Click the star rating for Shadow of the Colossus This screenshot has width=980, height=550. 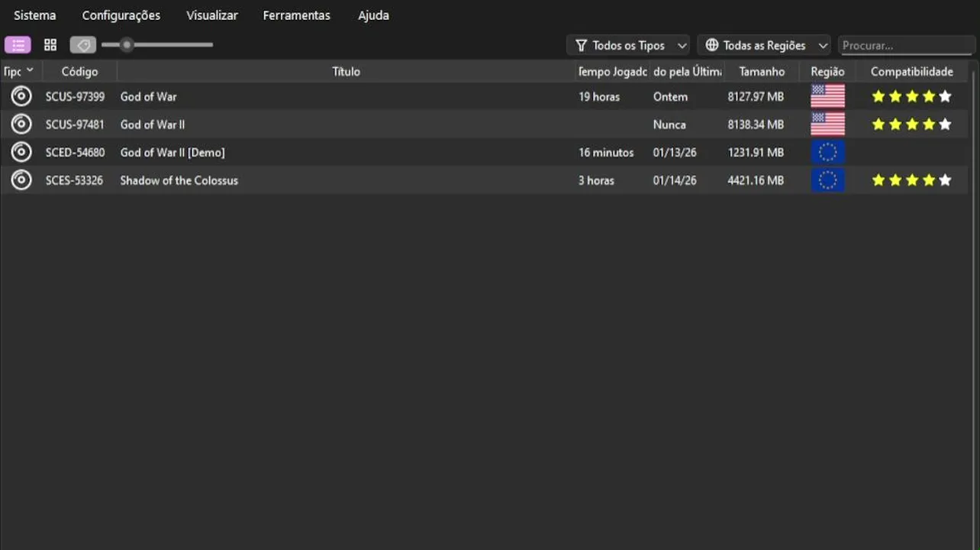911,180
